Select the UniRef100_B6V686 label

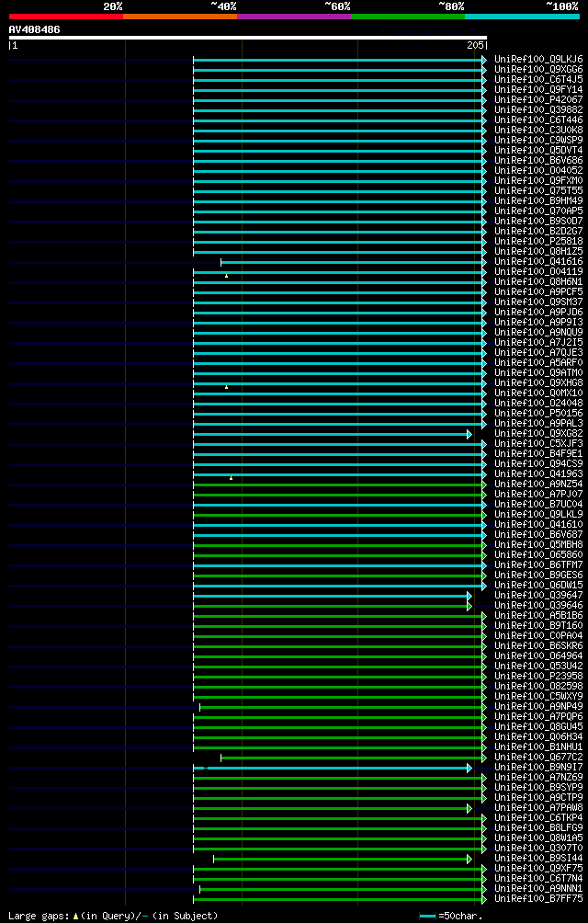[x=538, y=161]
